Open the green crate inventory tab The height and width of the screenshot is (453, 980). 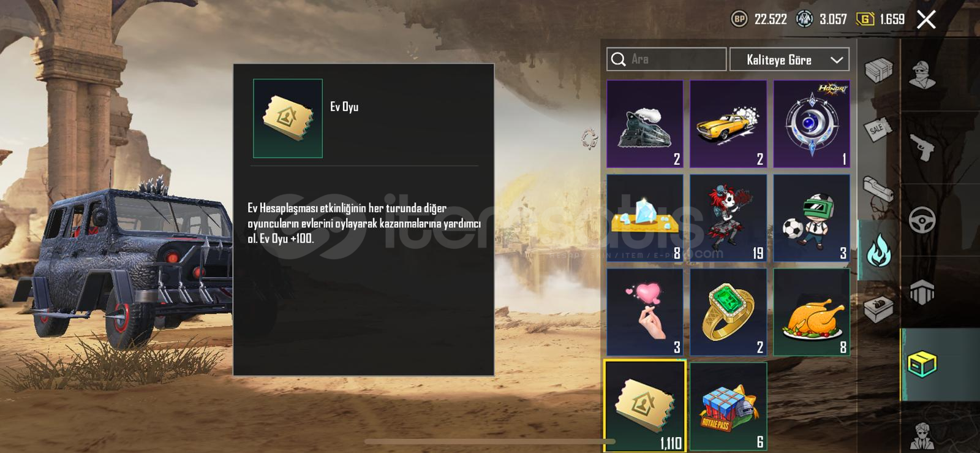[922, 365]
